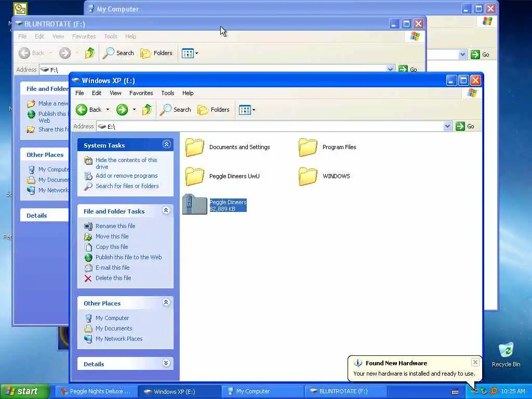Open Favorites menu in BLUNTROTATE (F:) window
The height and width of the screenshot is (399, 532).
point(84,36)
